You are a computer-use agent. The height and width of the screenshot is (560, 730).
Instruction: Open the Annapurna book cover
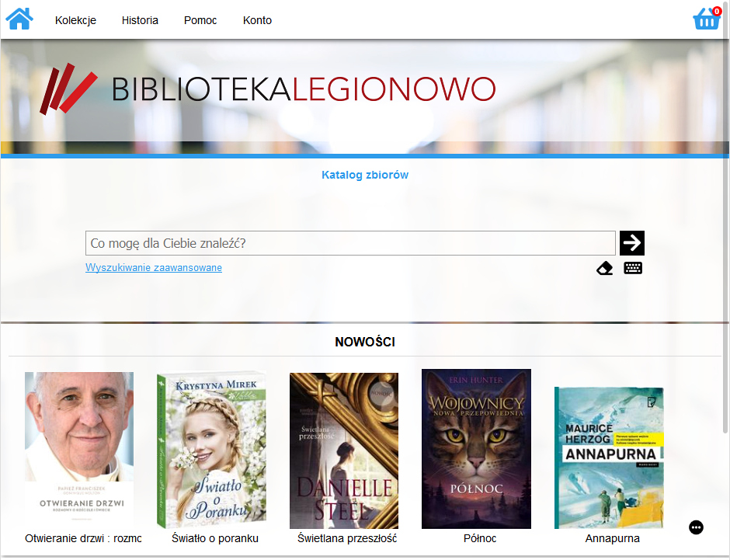(609, 457)
